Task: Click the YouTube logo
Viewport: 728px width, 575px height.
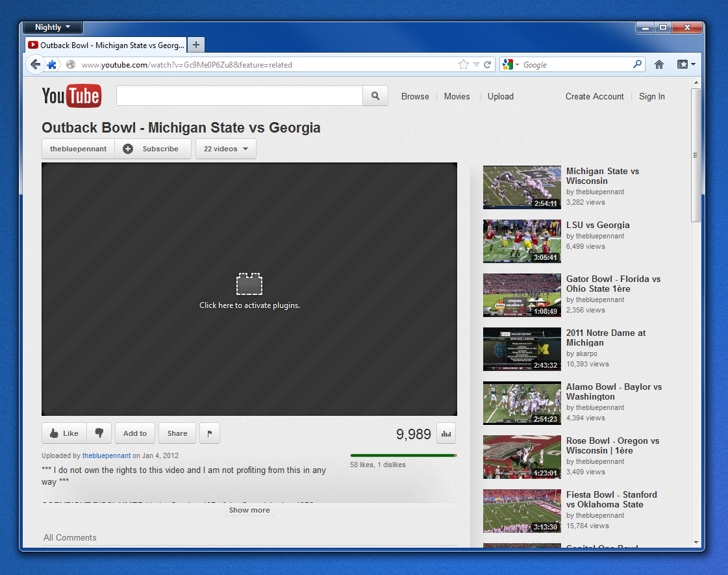Action: 71,96
